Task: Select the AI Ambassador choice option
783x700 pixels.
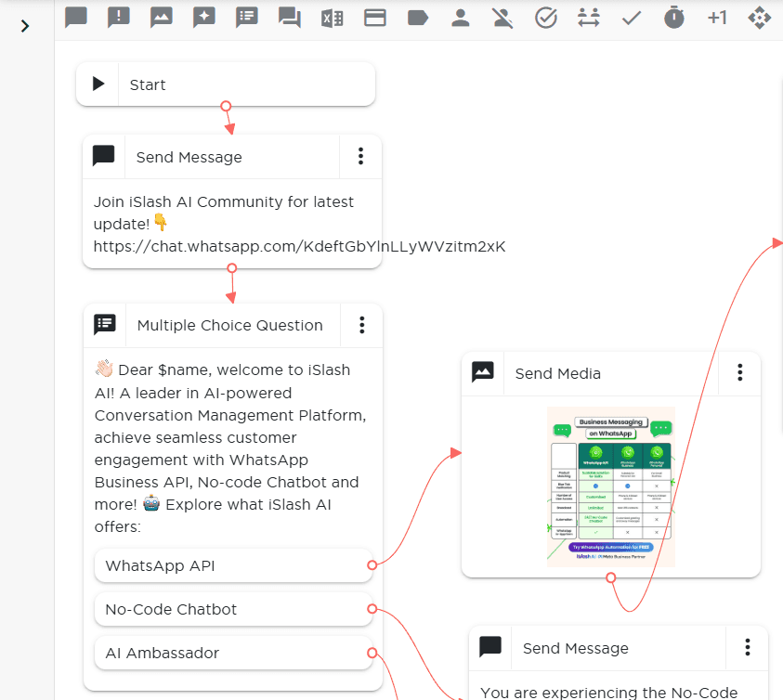Action: click(233, 653)
